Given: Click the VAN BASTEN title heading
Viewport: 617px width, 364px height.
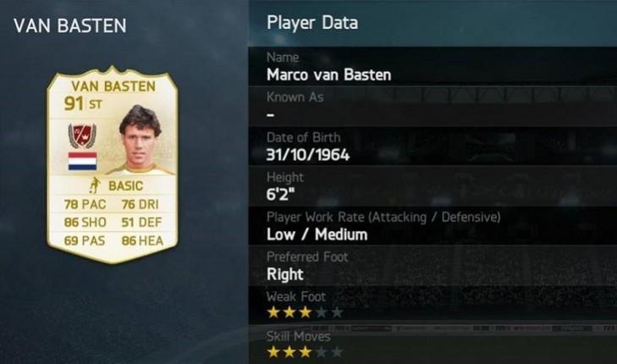Looking at the screenshot, I should [x=70, y=25].
